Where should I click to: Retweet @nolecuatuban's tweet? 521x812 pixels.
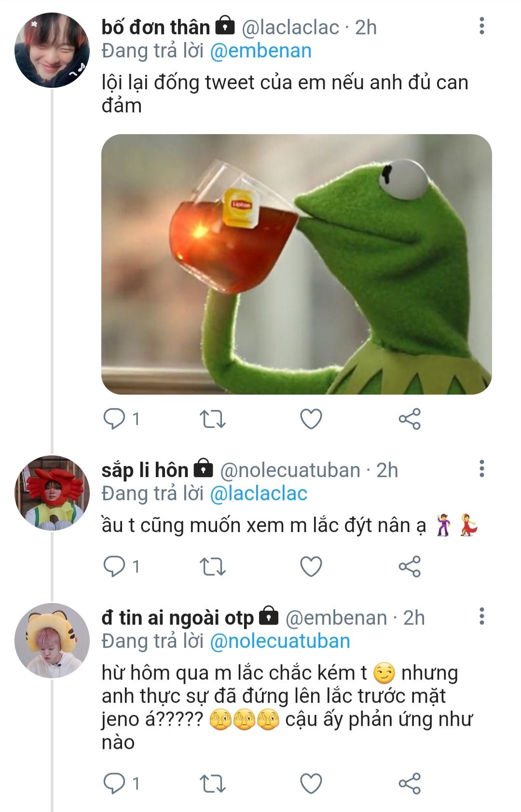coord(213,566)
